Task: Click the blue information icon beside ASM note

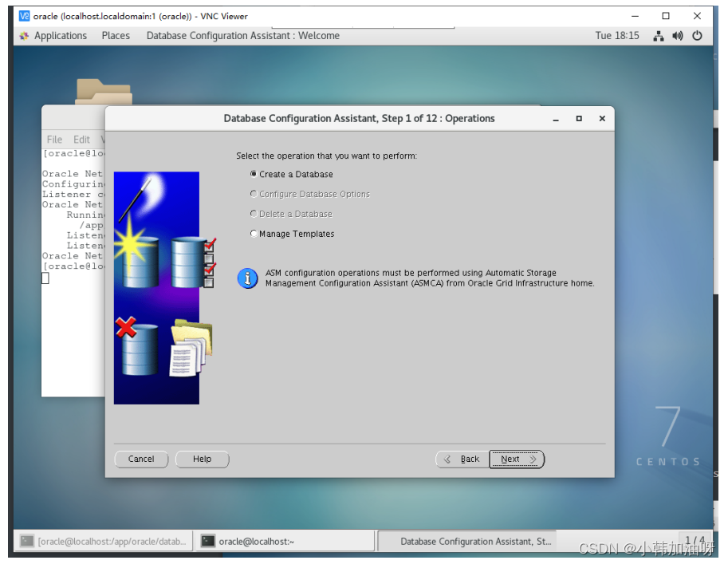Action: pyautogui.click(x=247, y=278)
